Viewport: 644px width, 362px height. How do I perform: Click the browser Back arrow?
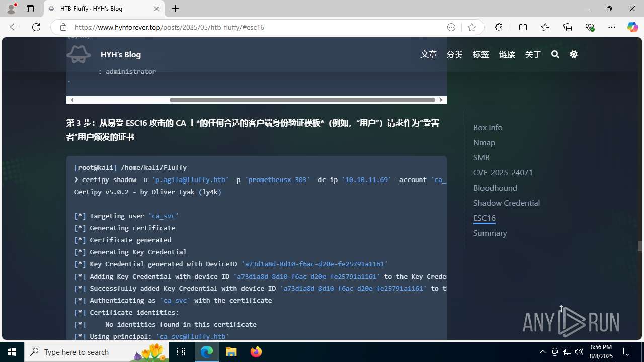click(x=14, y=27)
